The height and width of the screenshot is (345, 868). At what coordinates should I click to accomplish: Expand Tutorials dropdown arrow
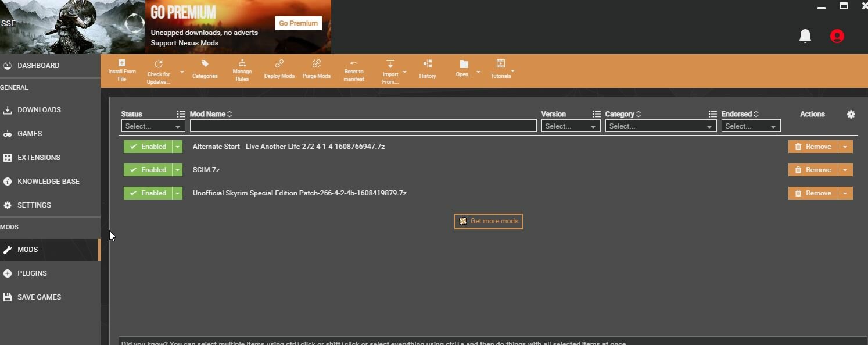512,71
